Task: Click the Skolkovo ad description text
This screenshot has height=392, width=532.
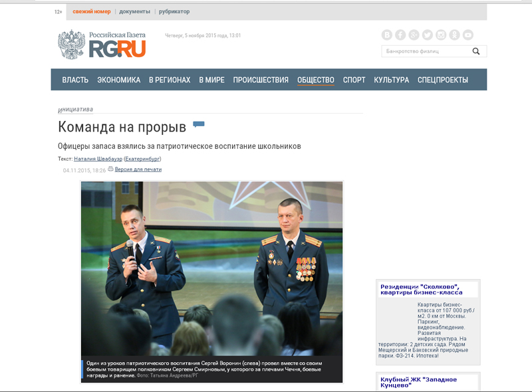Action: click(x=426, y=330)
